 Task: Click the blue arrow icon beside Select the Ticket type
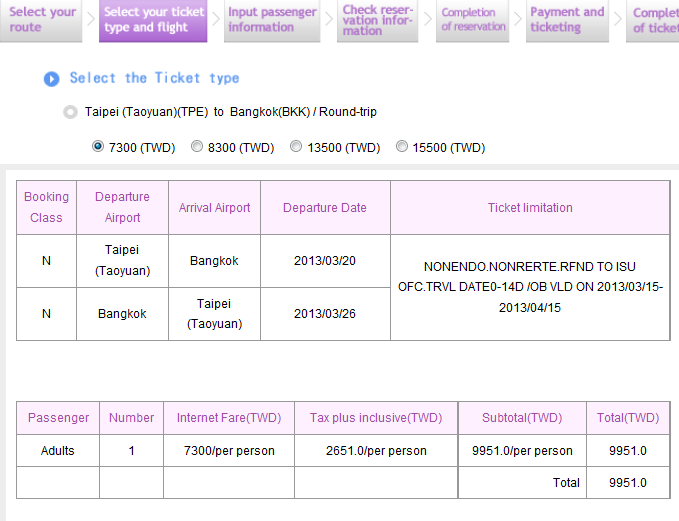pos(52,79)
